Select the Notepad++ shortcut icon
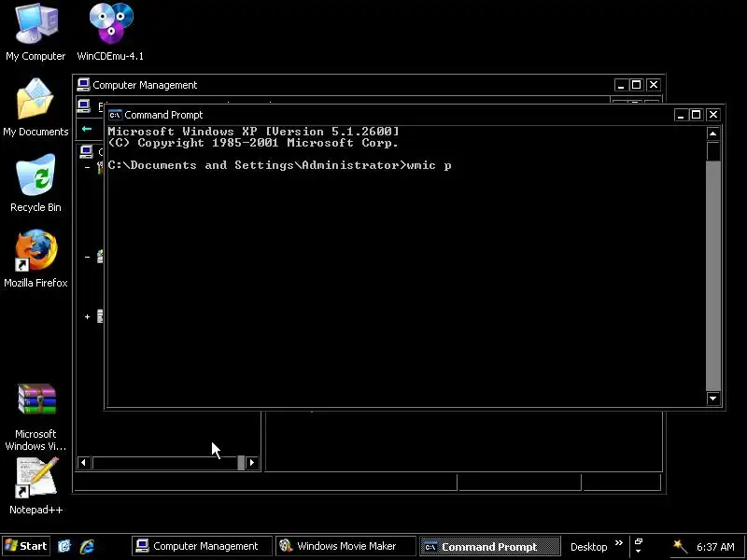The image size is (747, 560). [36, 477]
